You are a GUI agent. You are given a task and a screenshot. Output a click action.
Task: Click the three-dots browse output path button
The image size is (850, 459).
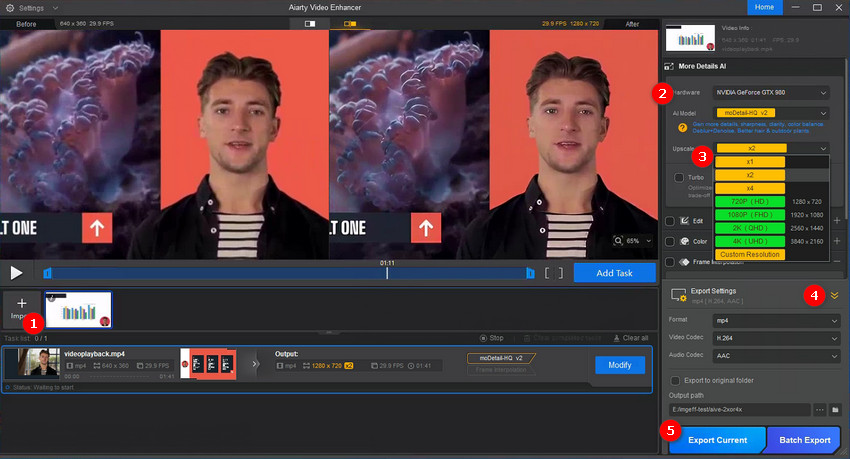coord(819,410)
